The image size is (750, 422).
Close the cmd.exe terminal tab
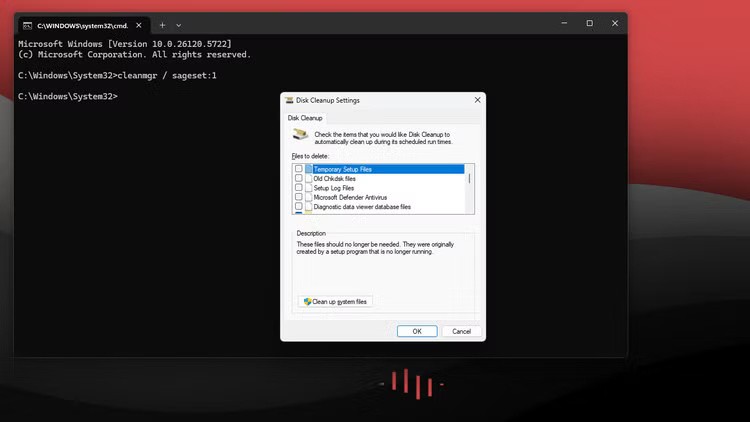pyautogui.click(x=139, y=25)
